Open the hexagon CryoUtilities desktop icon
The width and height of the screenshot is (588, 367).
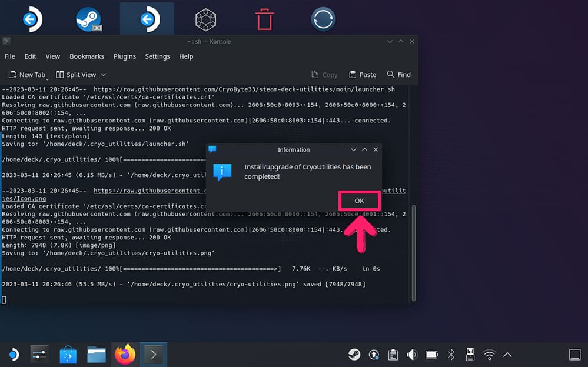pos(205,19)
